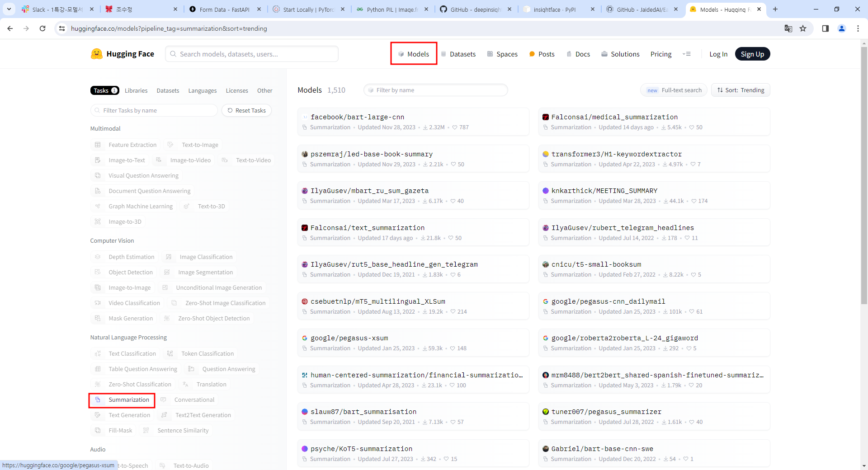Focus the Filter Tasks by name field

point(154,110)
